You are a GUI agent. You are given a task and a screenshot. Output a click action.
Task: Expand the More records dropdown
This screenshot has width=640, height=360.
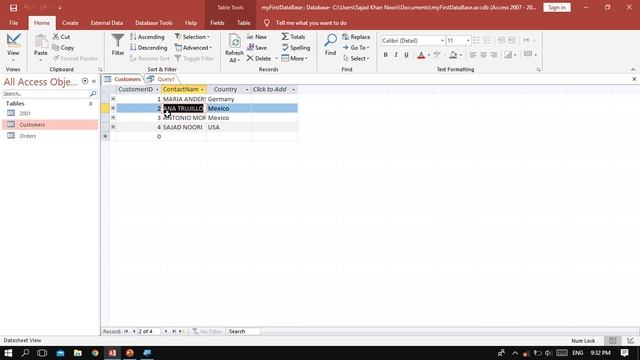(295, 58)
